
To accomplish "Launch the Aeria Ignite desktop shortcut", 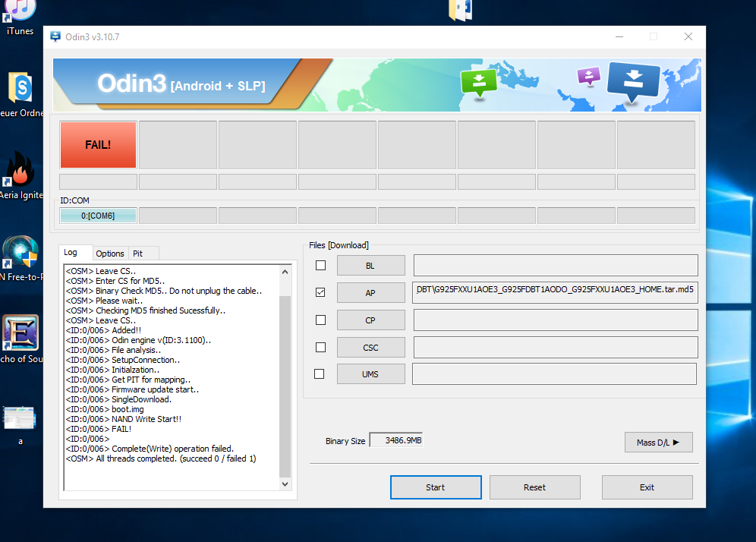I will point(20,176).
